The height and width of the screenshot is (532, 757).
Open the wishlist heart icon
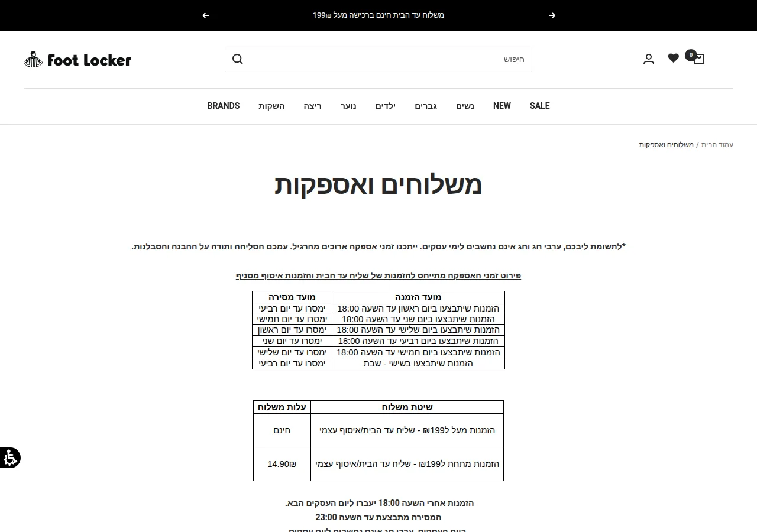pyautogui.click(x=674, y=58)
